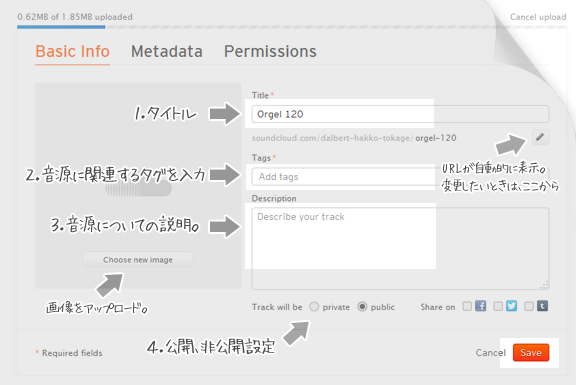Image resolution: width=576 pixels, height=385 pixels.
Task: Focus the Describe your track textarea
Action: point(400,249)
